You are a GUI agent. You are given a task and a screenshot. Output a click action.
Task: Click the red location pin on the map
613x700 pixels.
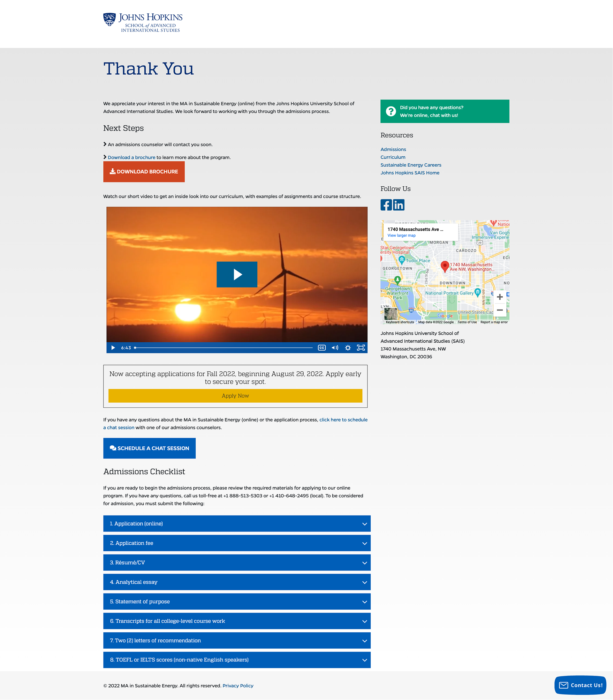[445, 266]
